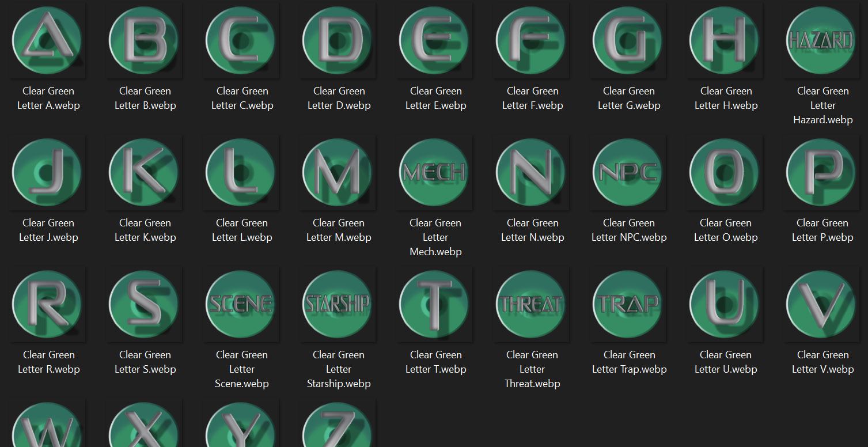868x447 pixels.
Task: Click the filename 'Clear Green Letter Hazard.webp'
Action: click(822, 105)
